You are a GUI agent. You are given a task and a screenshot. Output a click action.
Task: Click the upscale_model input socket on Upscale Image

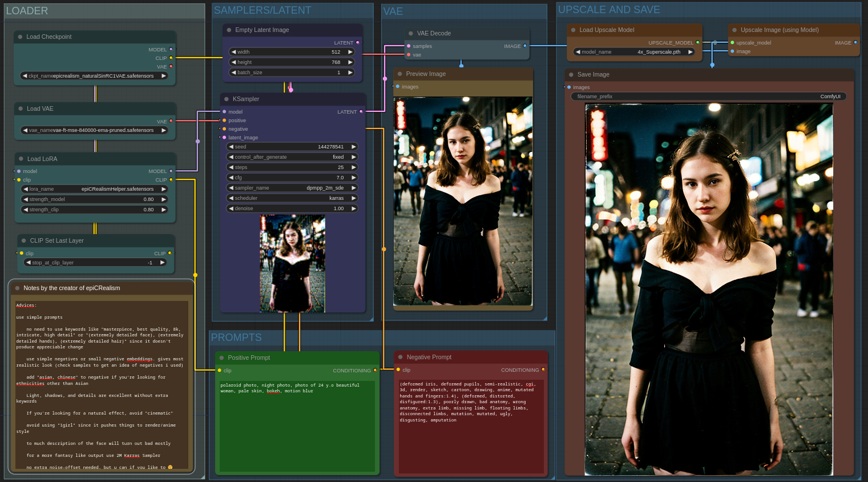(x=732, y=42)
